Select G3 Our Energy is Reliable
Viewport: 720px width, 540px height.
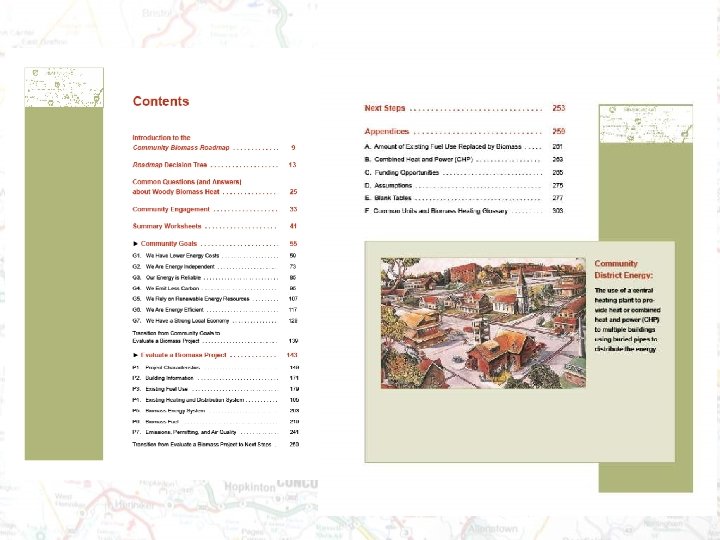point(214,278)
